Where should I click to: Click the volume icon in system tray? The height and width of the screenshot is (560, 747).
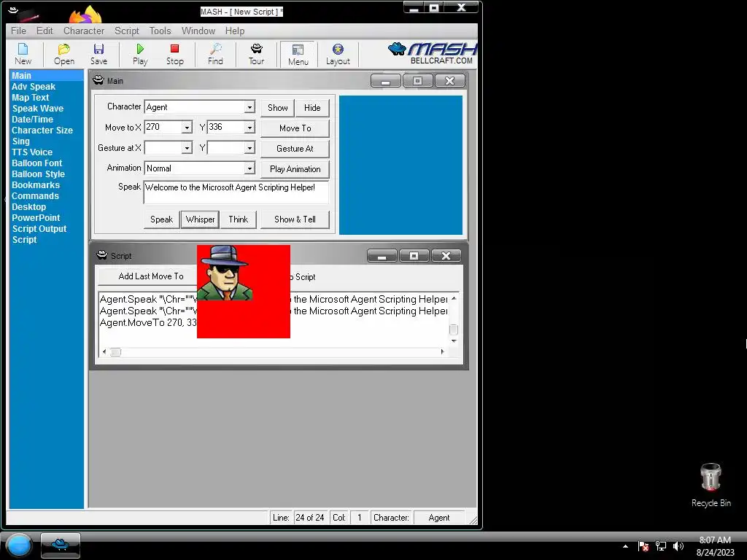678,546
